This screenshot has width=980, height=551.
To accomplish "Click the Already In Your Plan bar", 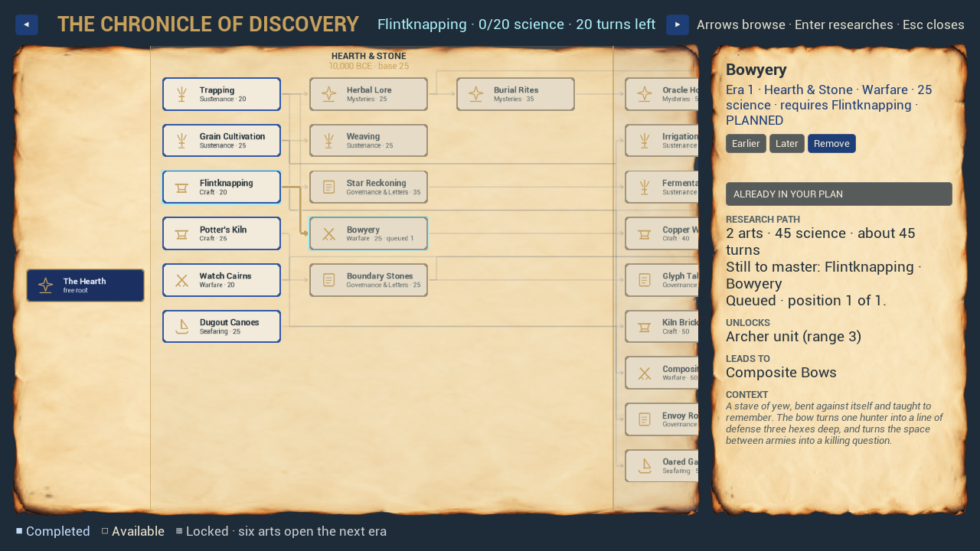I will click(839, 194).
